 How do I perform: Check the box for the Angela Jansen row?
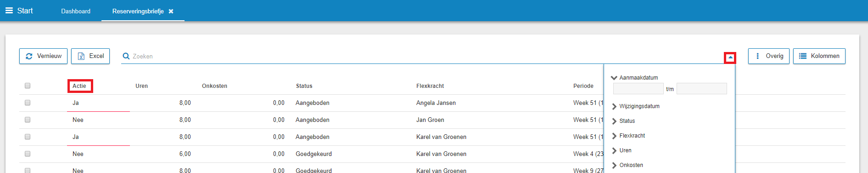tap(28, 103)
